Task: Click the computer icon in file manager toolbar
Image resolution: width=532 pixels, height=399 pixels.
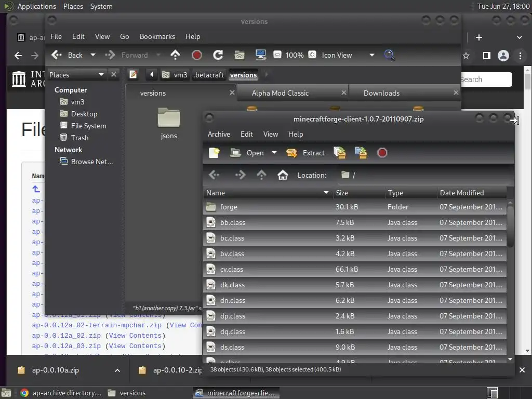Action: tap(261, 55)
